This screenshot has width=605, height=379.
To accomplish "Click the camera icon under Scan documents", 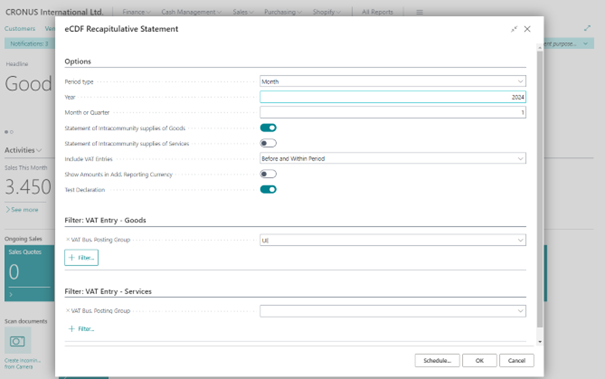I will tap(17, 341).
